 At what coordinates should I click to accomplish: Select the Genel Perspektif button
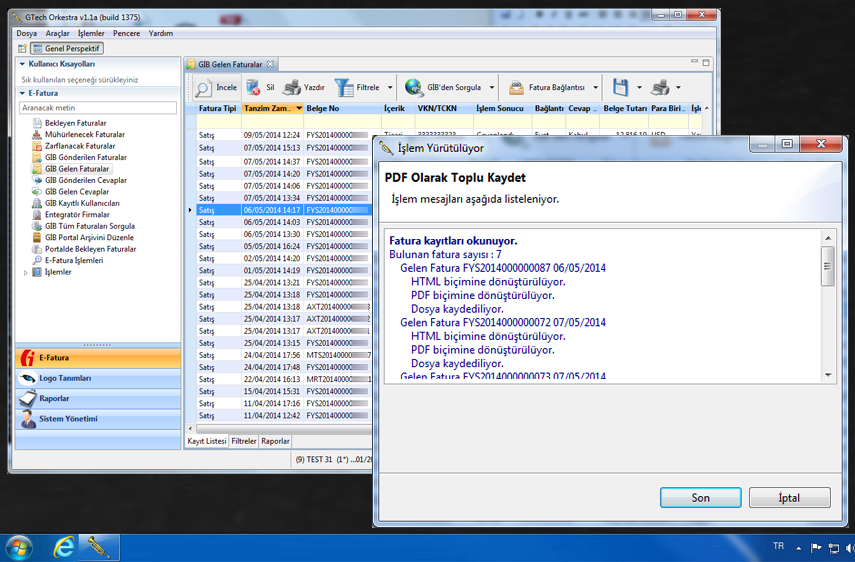tap(67, 49)
